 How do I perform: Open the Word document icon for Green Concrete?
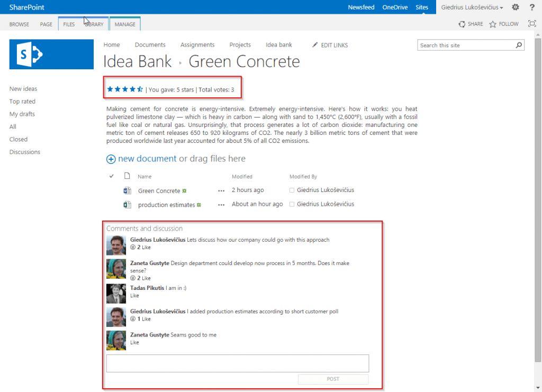pos(127,190)
